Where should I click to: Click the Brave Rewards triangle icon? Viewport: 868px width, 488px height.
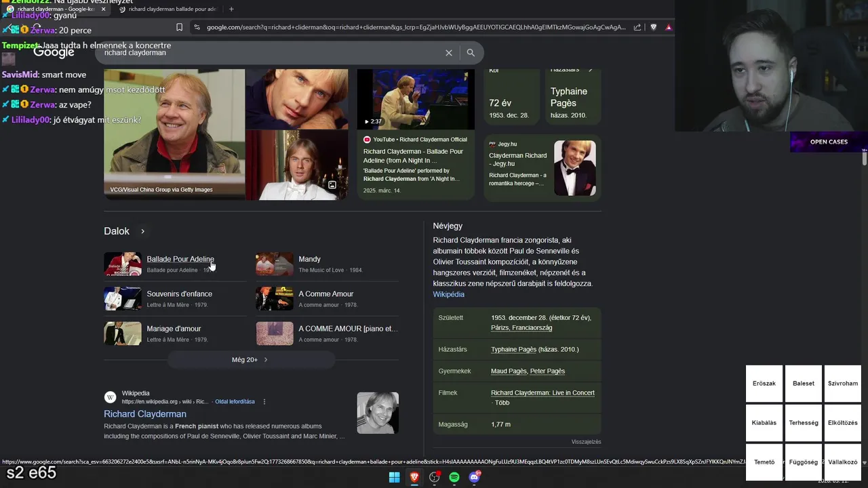tap(669, 27)
